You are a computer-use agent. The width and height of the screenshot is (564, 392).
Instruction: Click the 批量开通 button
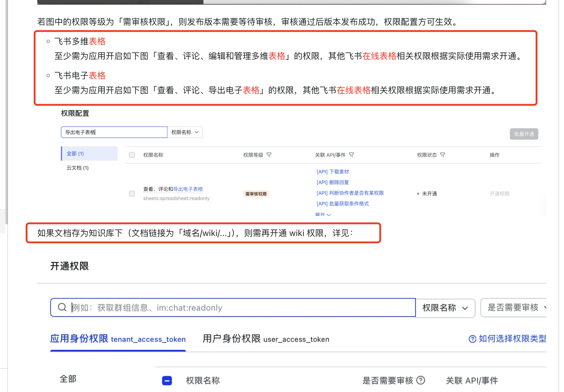(524, 134)
